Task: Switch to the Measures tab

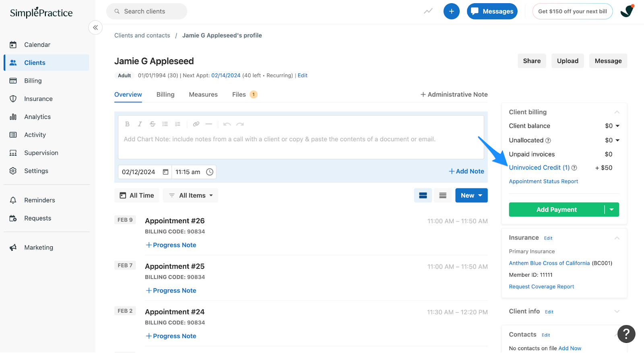Action: (203, 95)
